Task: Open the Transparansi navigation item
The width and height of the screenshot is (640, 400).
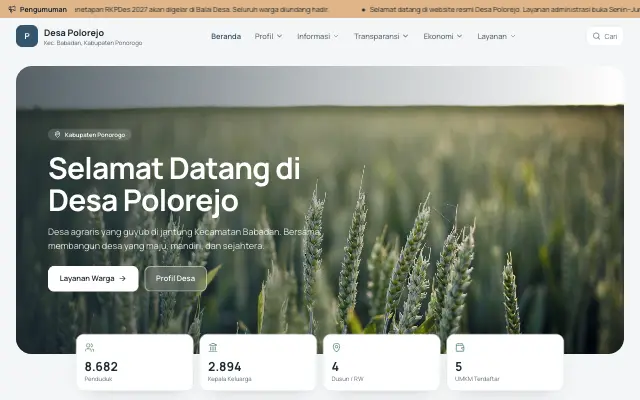Action: [x=381, y=36]
